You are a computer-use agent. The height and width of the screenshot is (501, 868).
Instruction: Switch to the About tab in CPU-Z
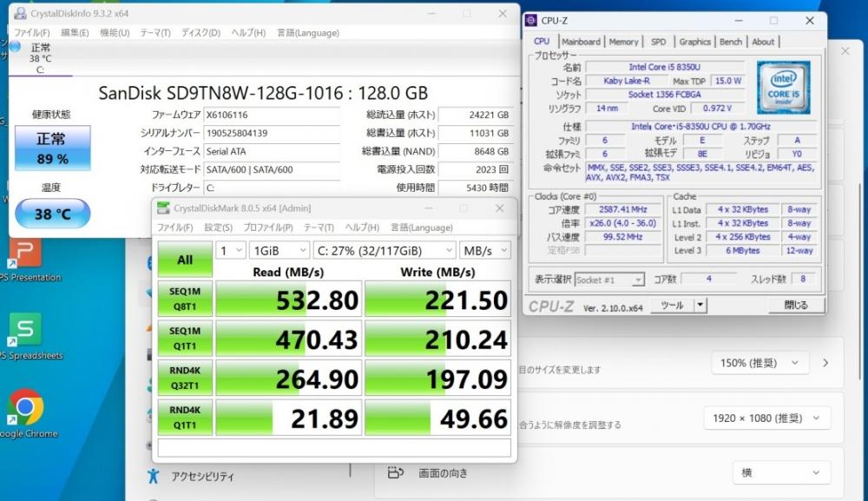coord(763,42)
